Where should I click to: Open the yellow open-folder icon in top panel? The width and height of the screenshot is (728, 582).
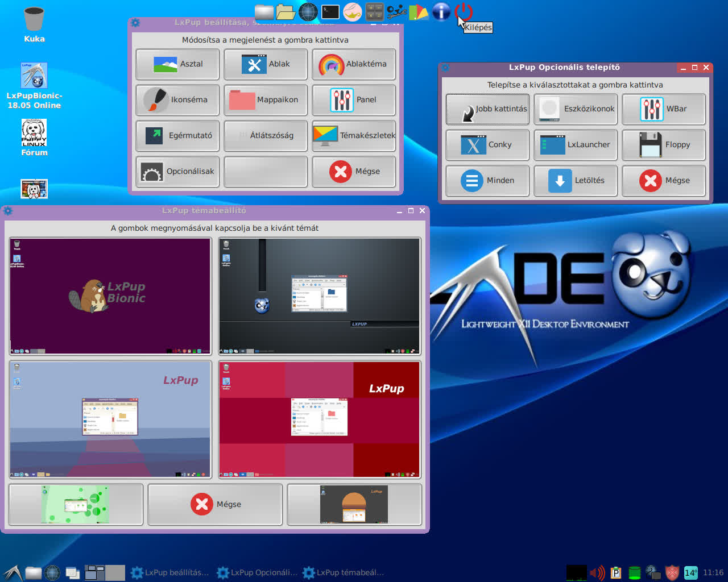pos(286,12)
